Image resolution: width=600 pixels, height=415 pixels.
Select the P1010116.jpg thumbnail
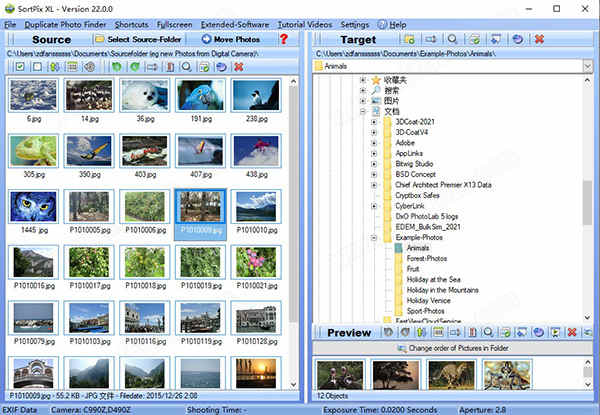145,318
